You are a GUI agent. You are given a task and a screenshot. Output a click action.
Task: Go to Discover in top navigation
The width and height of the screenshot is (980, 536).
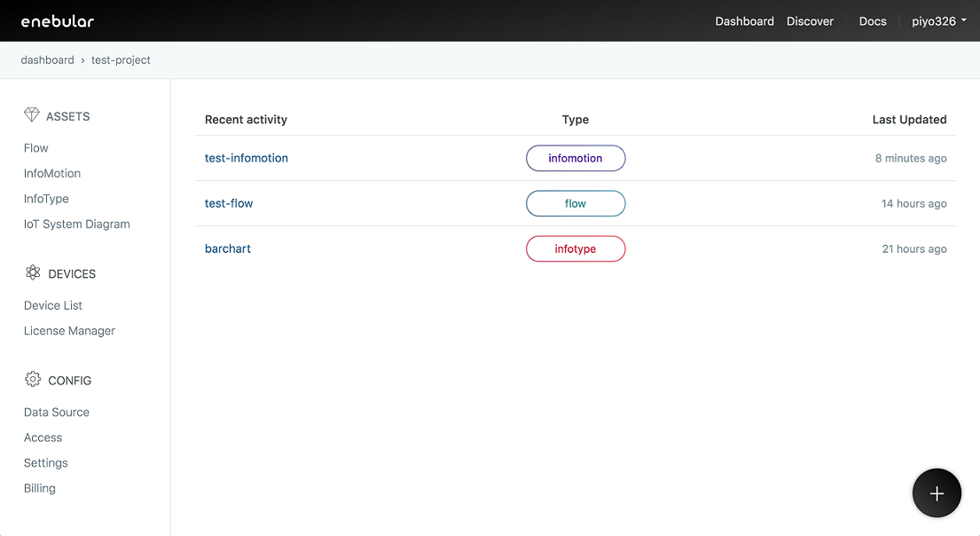click(810, 21)
